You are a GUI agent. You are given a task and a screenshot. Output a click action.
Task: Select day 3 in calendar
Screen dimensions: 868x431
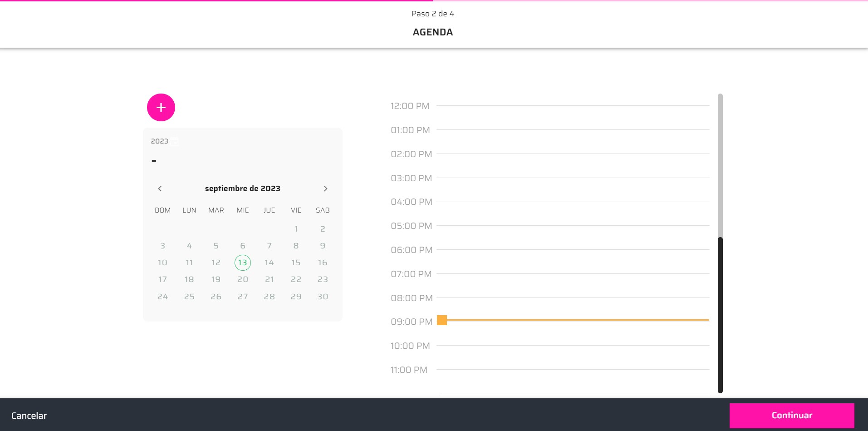coord(162,246)
